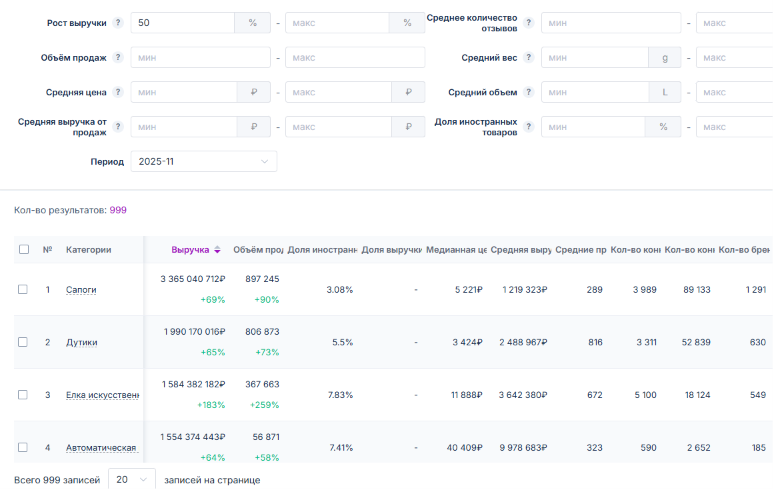773x489 pixels.
Task: Focus Доля иностранных товаров мин field
Action: pyautogui.click(x=594, y=127)
